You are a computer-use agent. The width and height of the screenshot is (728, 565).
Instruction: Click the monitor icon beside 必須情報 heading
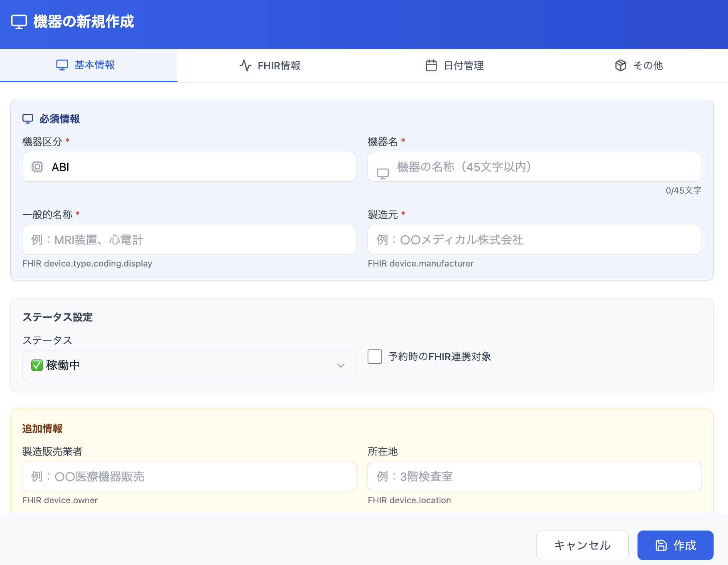[28, 119]
